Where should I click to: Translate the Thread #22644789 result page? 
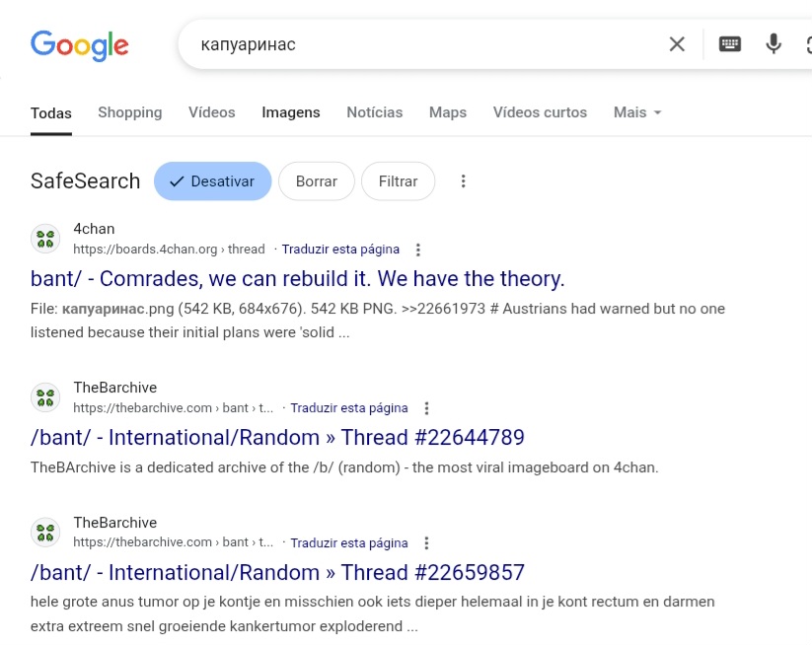349,408
